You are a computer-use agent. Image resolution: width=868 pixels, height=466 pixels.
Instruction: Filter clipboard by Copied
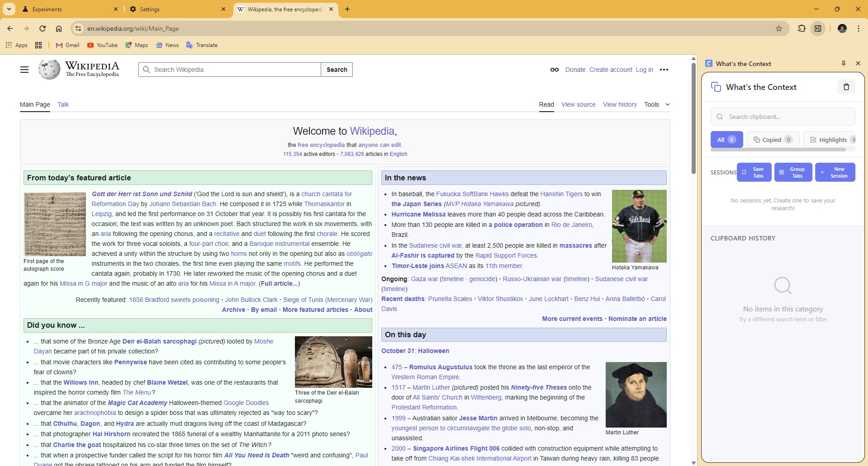point(773,140)
